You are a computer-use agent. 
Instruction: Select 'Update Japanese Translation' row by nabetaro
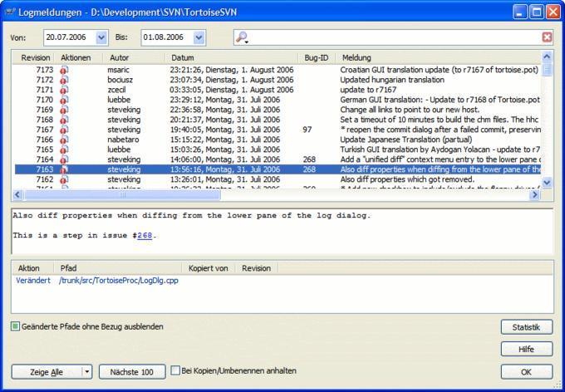tap(278, 140)
